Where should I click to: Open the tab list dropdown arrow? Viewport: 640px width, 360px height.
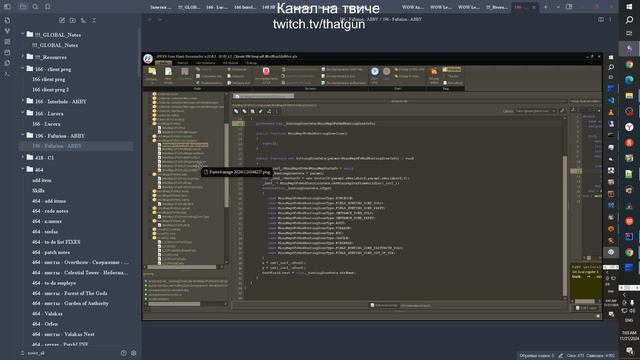click(x=558, y=7)
